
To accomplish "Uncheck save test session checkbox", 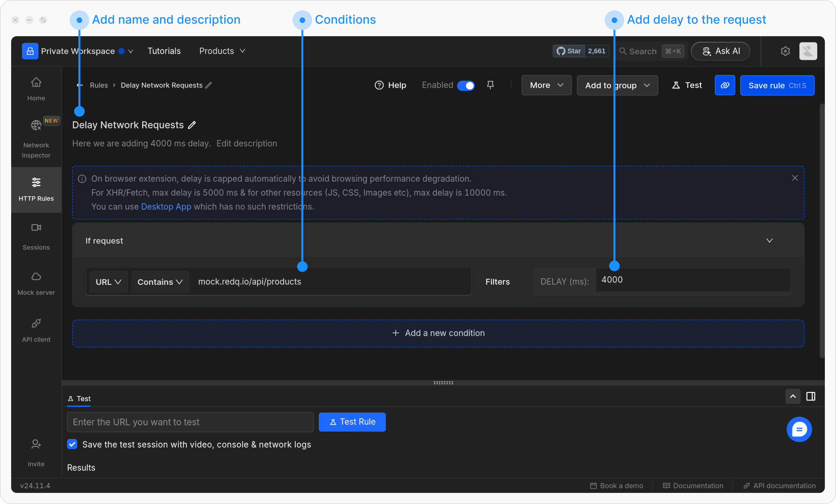I will click(72, 444).
